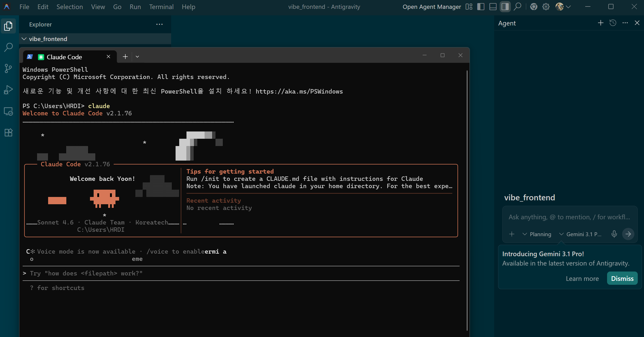Show Agent conversation history
Screen dimensions: 644x337
pos(613,23)
